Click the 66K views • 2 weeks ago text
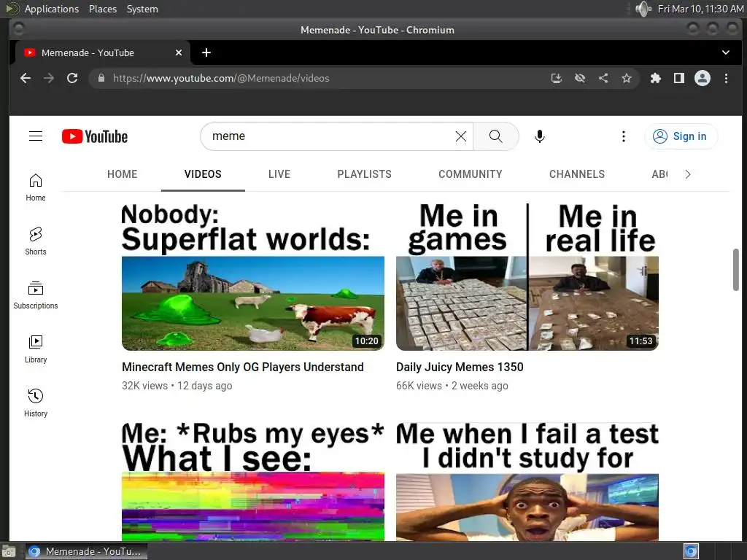The height and width of the screenshot is (560, 747). pos(452,386)
